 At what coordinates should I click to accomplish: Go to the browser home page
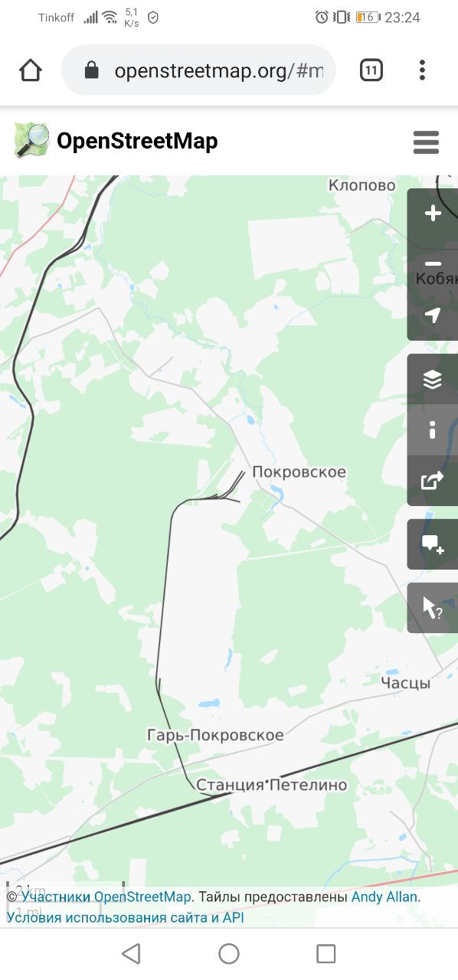pos(31,70)
